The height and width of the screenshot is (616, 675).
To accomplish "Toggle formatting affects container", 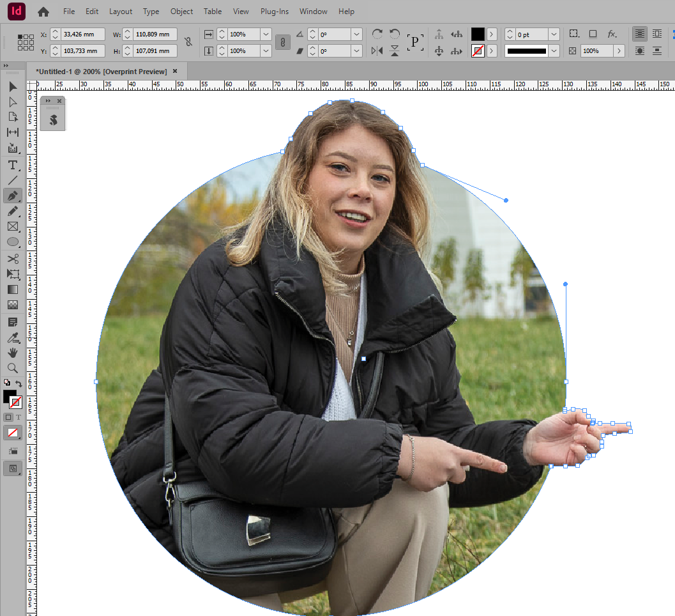I will coord(8,417).
